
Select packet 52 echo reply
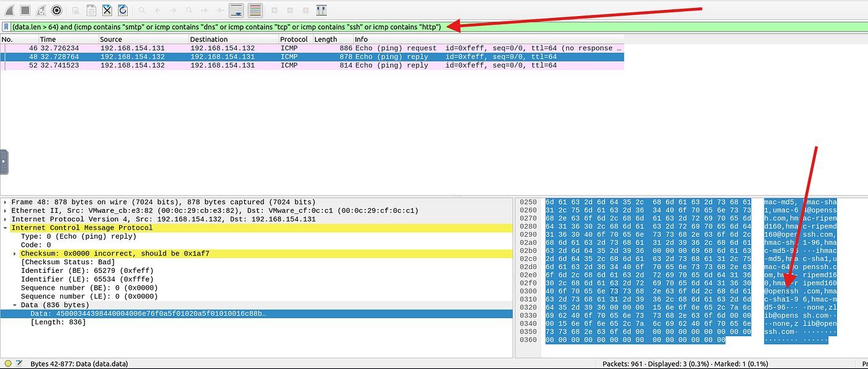pyautogui.click(x=312, y=65)
